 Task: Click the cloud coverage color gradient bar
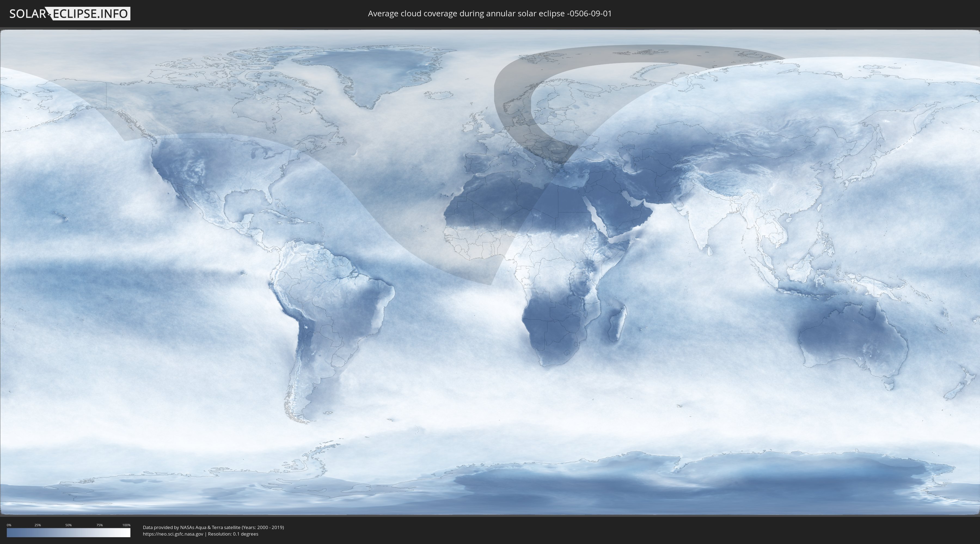[69, 533]
